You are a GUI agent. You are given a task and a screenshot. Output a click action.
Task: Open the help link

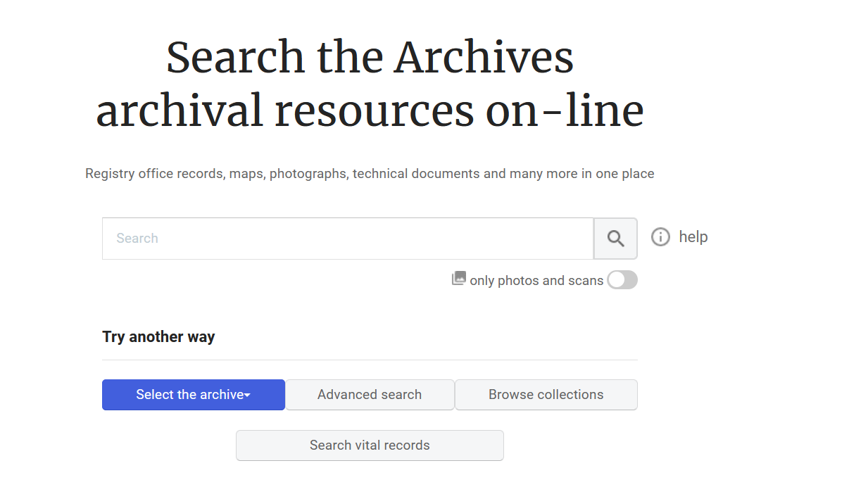(x=693, y=236)
